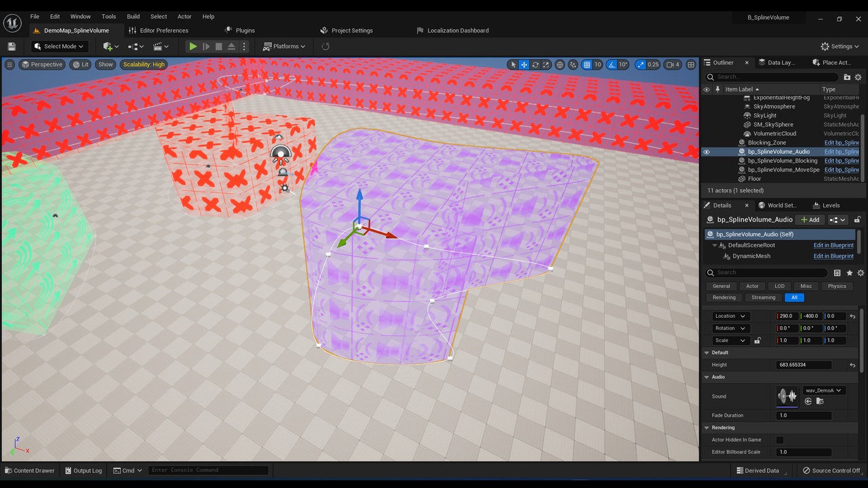Activate the translate move gizmo tool
The height and width of the screenshot is (488, 868).
[x=524, y=64]
